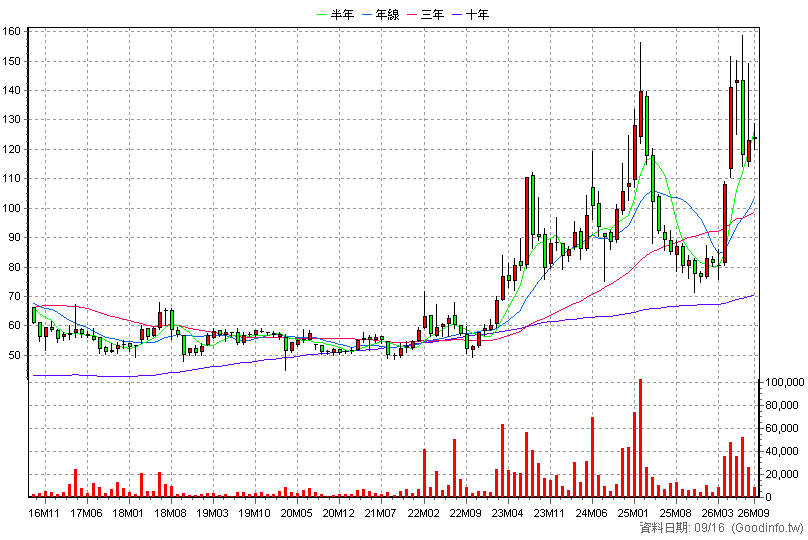808x540 pixels.
Task: Click the 25M08 date axis label
Action: (x=676, y=513)
